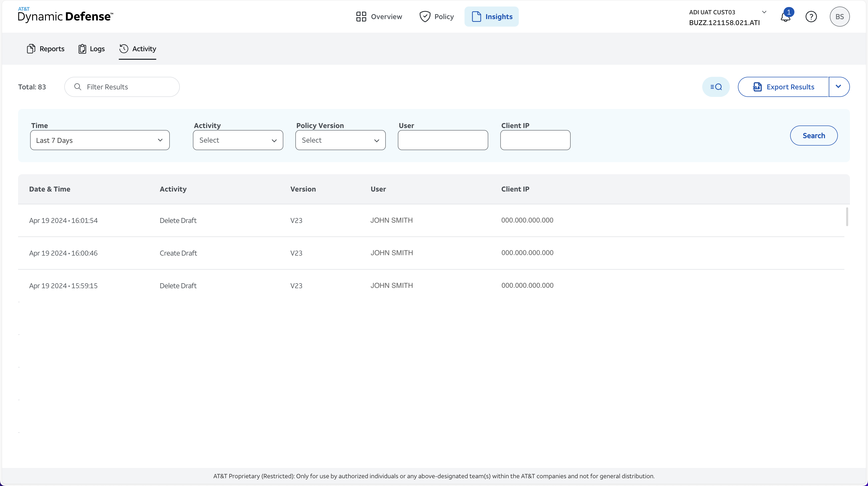
Task: Click the Search button
Action: 814,136
